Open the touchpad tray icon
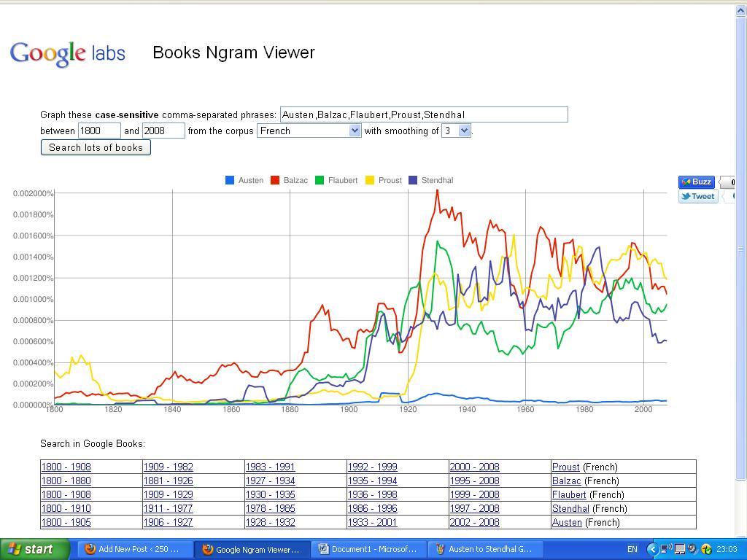The height and width of the screenshot is (560, 747). point(680,549)
